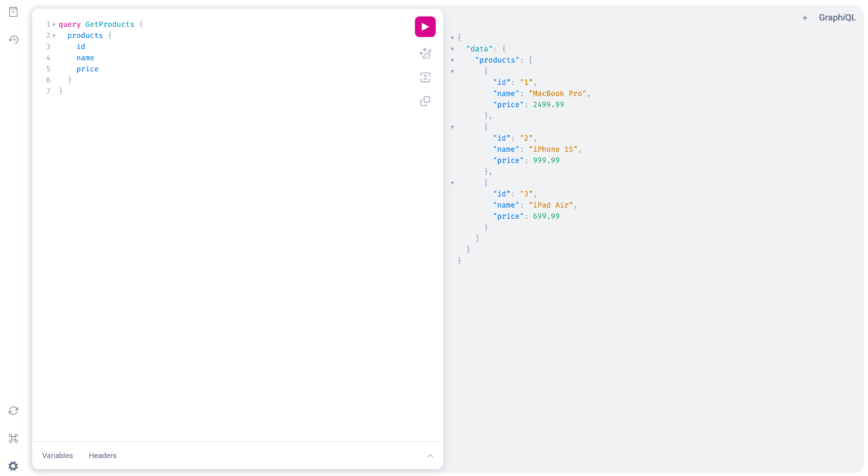Collapse the products field fold arrow

(x=54, y=36)
